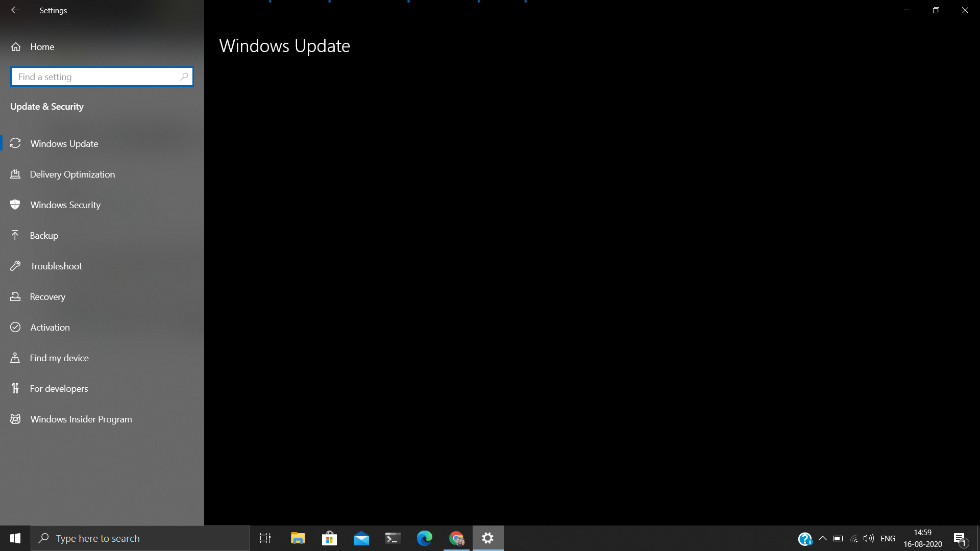Open the volume speaker control
This screenshot has width=980, height=551.
point(869,538)
